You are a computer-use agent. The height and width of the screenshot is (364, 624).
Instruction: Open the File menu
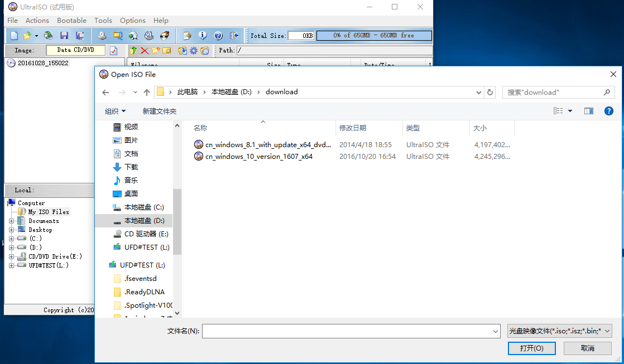coord(12,20)
